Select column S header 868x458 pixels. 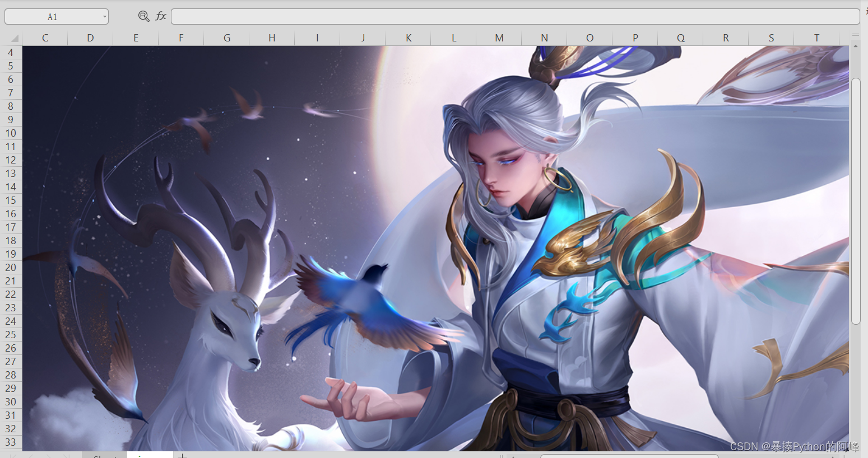[x=771, y=38]
